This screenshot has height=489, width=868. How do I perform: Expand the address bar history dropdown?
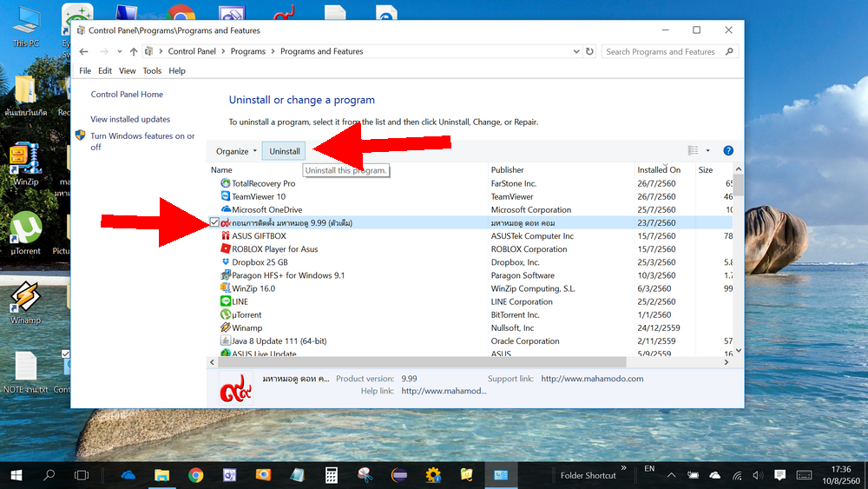tap(575, 51)
